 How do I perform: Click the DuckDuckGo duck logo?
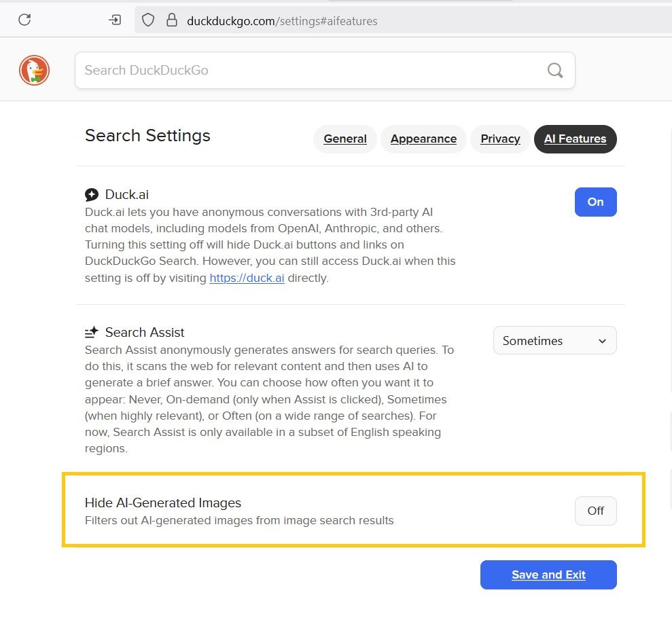click(x=34, y=70)
